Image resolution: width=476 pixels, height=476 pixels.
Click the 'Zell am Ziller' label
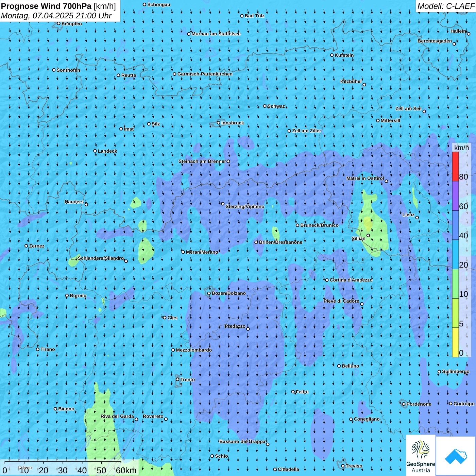click(307, 131)
